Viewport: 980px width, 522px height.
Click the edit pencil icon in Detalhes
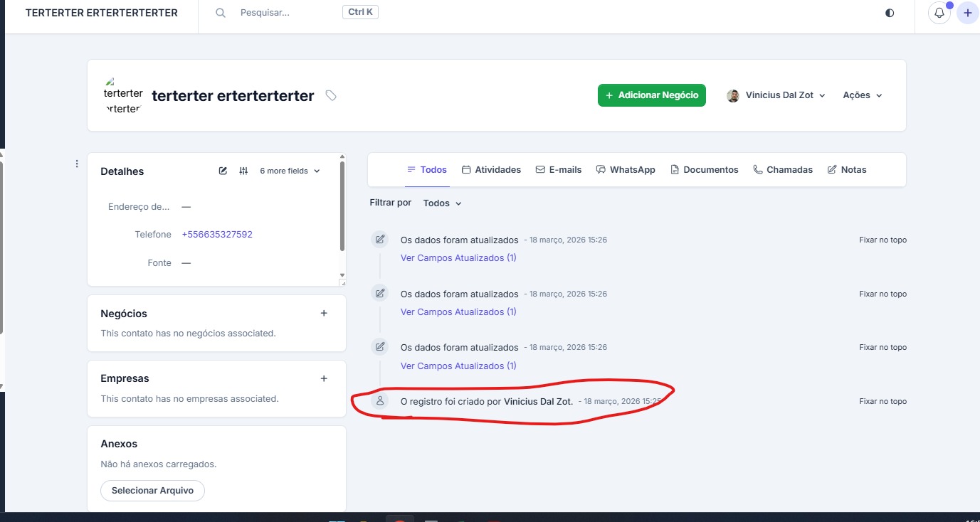(223, 171)
